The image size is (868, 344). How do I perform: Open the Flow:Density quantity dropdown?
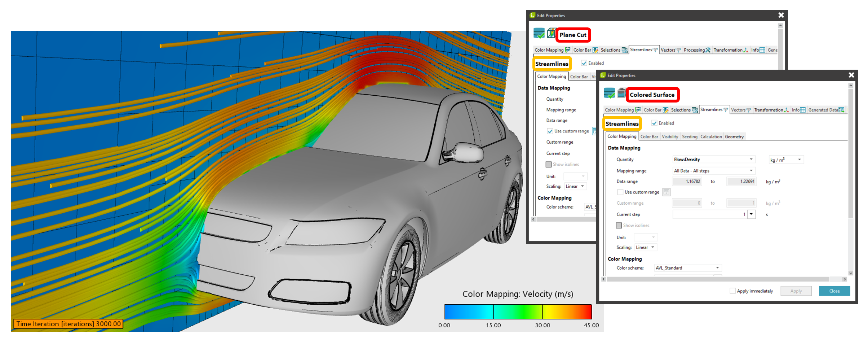tap(713, 160)
